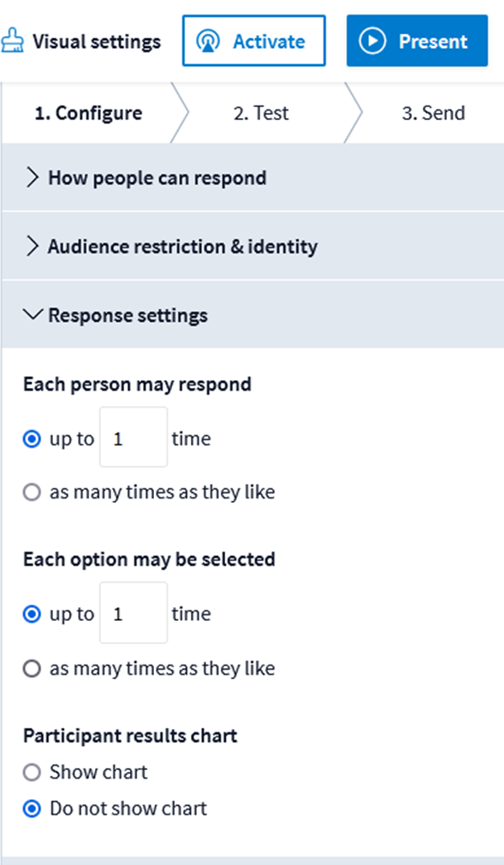Click the Activate button label
This screenshot has height=865, width=504.
(269, 41)
